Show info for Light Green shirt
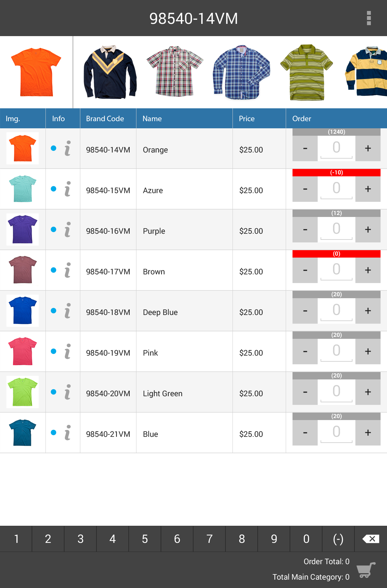387x588 pixels. [67, 392]
